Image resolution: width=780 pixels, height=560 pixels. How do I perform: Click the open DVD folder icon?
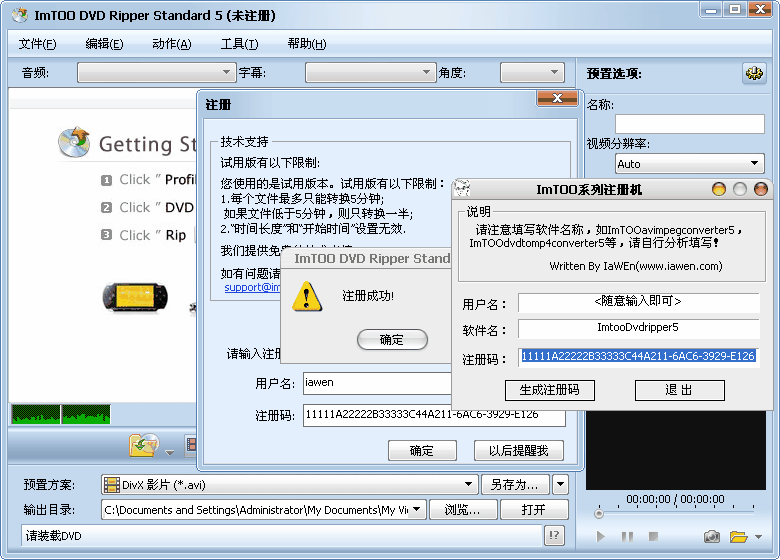(x=144, y=445)
